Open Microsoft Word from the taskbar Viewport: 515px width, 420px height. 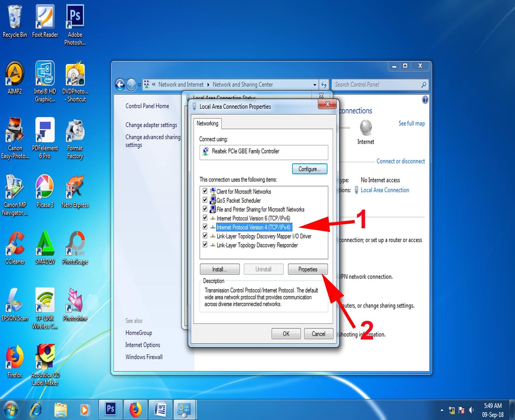[x=160, y=409]
